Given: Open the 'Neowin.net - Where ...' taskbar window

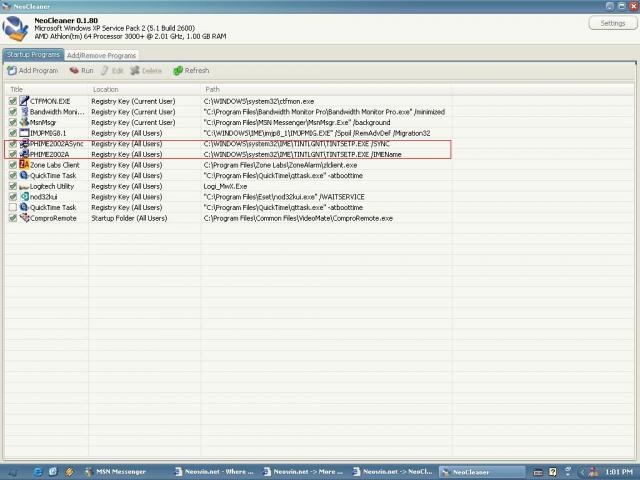Looking at the screenshot, I should [x=214, y=472].
